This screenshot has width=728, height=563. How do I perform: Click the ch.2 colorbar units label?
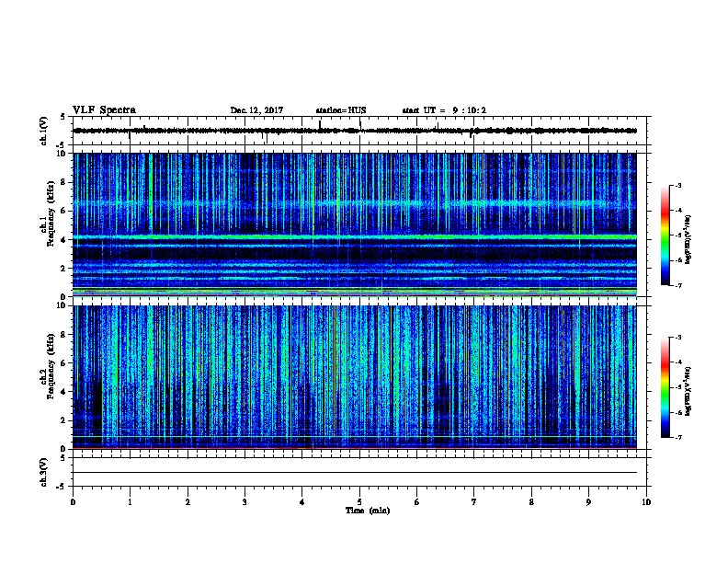pyautogui.click(x=688, y=391)
